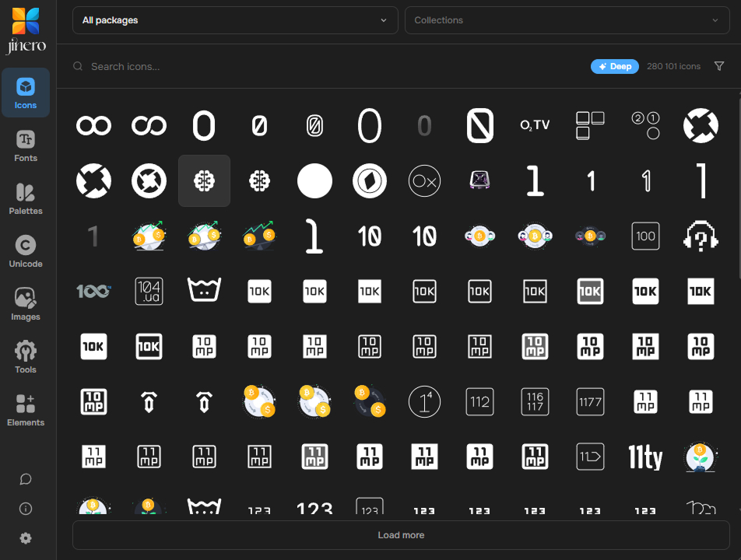Open the Fonts section
The image size is (741, 560).
coord(26,146)
